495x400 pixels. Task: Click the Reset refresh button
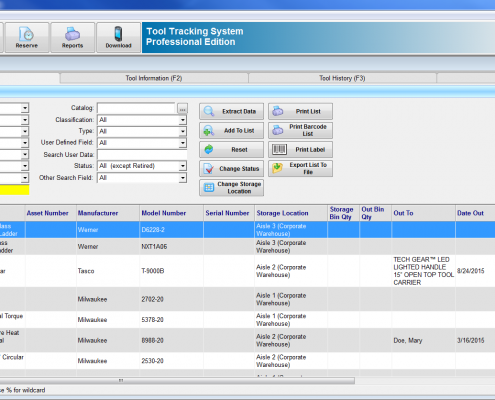[232, 150]
